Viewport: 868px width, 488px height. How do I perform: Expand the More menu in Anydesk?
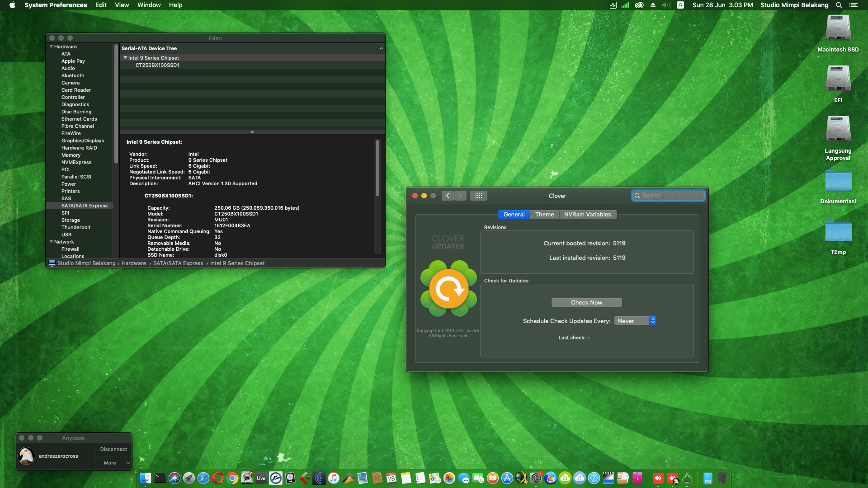pyautogui.click(x=113, y=463)
